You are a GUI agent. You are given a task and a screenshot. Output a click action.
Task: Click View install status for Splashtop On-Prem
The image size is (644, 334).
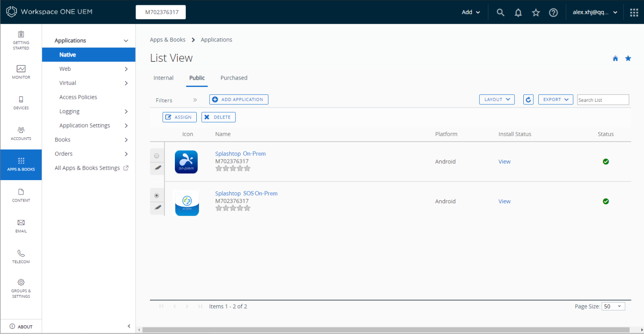point(505,162)
